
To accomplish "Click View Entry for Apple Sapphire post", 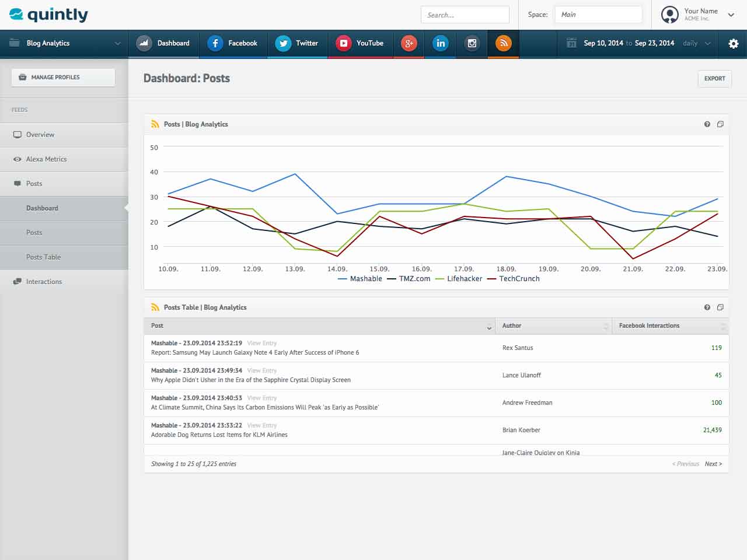I will click(x=262, y=370).
